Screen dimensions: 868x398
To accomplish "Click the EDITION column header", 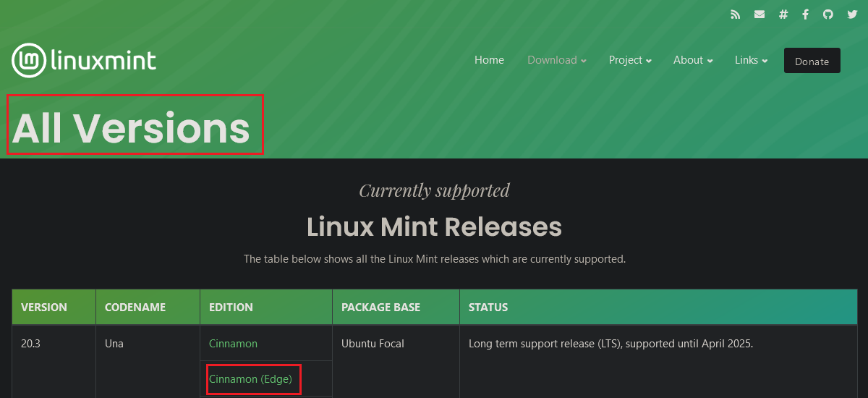I will pos(266,308).
